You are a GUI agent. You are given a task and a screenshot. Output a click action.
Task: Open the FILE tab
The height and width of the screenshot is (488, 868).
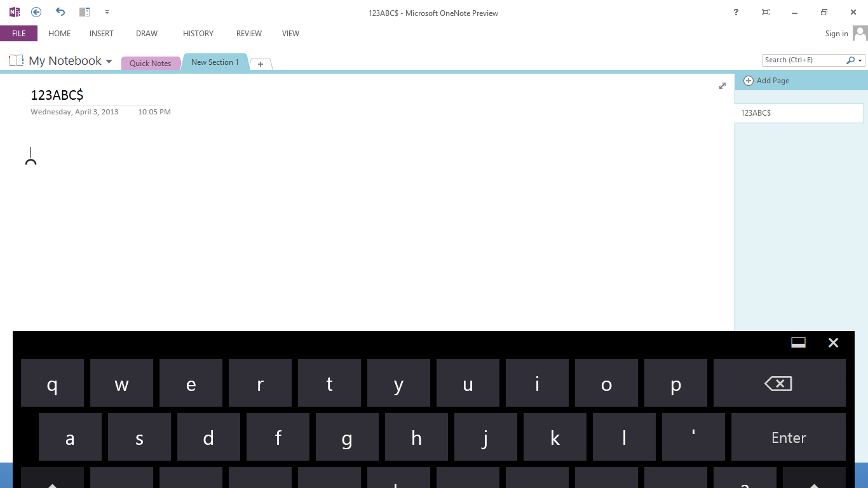tap(19, 34)
